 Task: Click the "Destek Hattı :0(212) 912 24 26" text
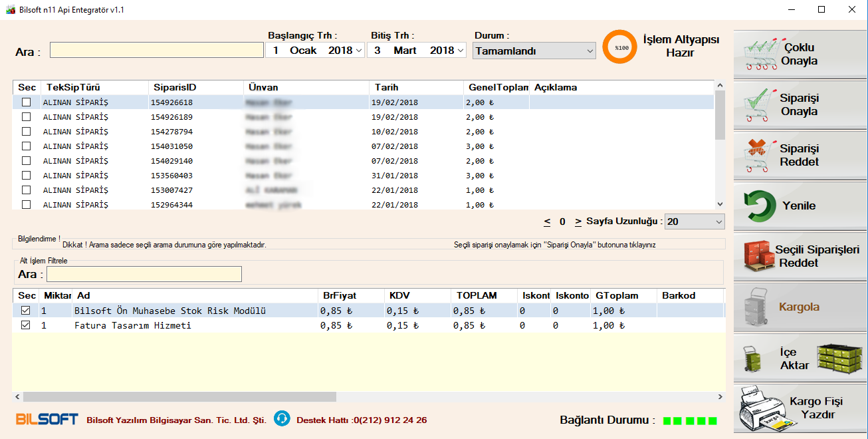click(x=362, y=420)
